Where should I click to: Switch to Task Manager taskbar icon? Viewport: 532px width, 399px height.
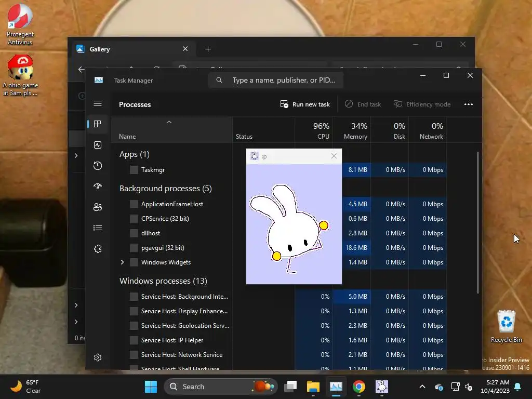coord(336,387)
